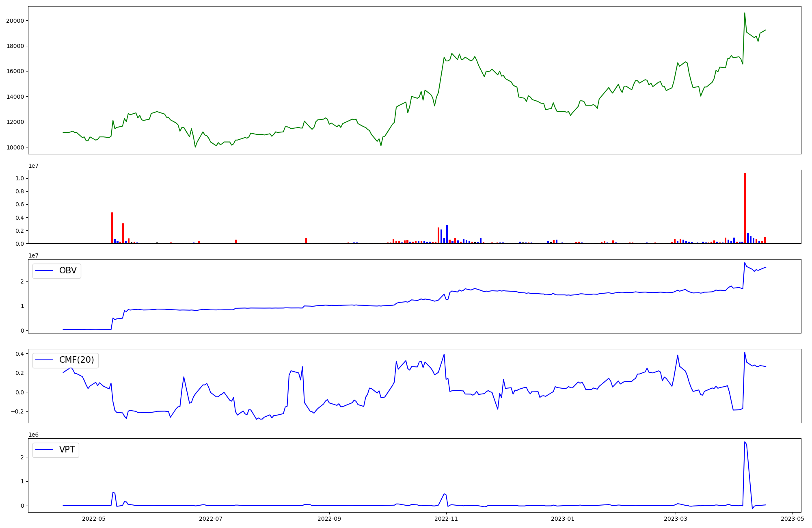Click the 20000 price axis label
Image resolution: width=812 pixels, height=528 pixels.
coord(15,21)
